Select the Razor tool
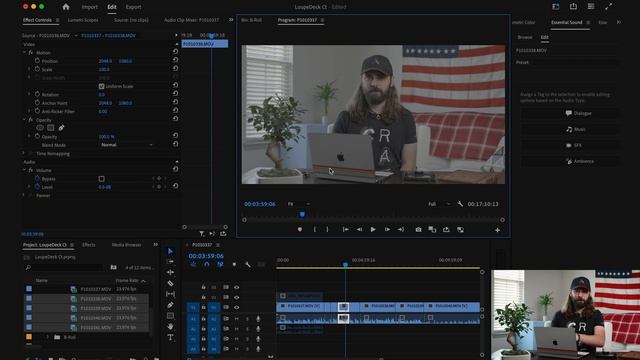Image resolution: width=640 pixels, height=360 pixels. (171, 283)
